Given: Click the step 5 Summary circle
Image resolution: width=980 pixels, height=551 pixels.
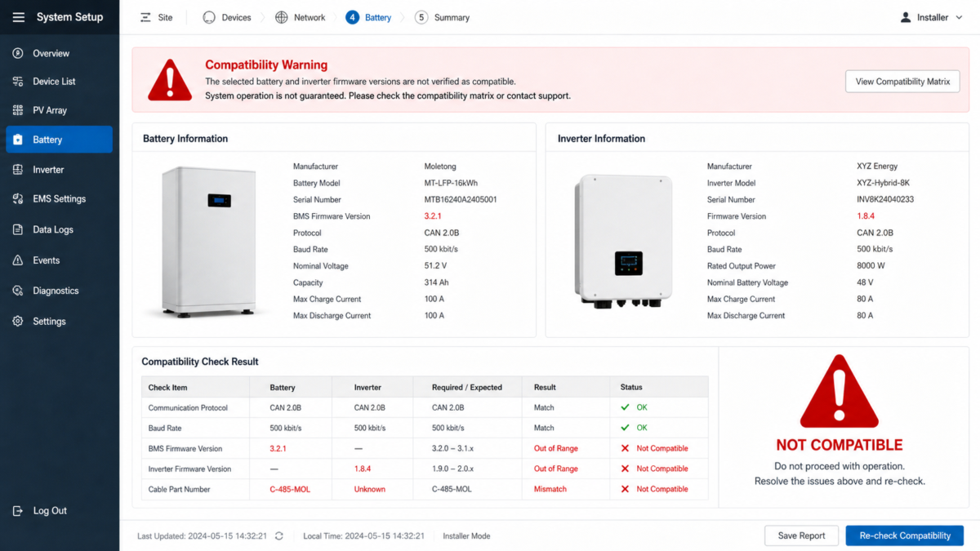Looking at the screenshot, I should pyautogui.click(x=421, y=17).
